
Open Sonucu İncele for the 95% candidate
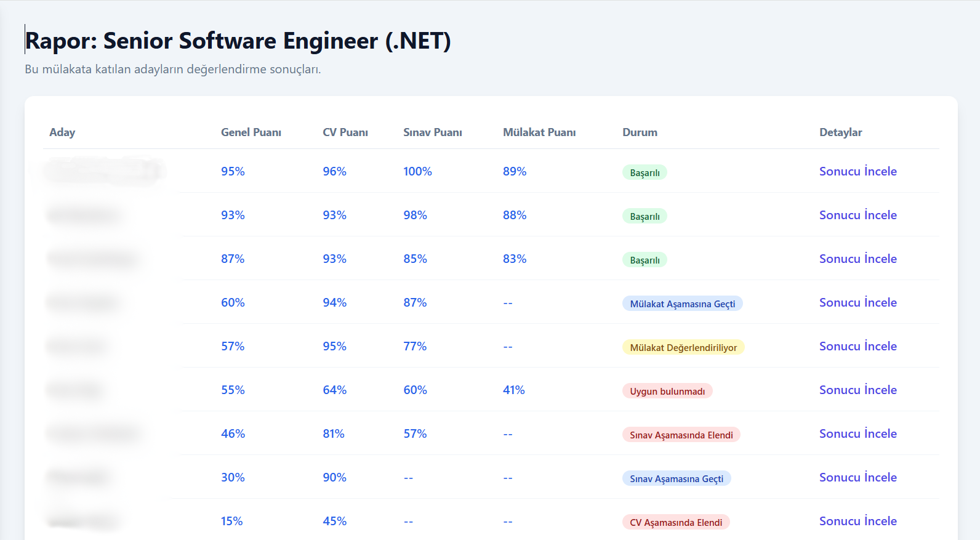(x=857, y=171)
